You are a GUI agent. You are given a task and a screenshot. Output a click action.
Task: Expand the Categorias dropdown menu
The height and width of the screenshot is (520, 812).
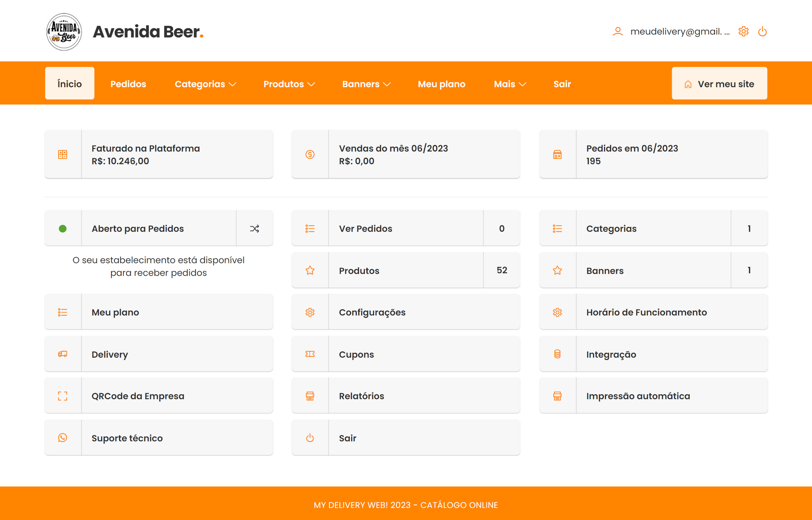pos(205,84)
